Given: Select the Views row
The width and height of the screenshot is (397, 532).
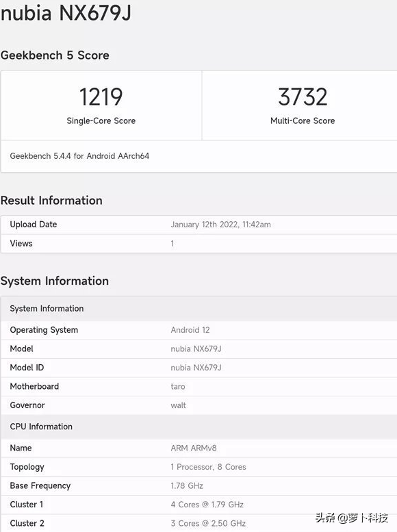Looking at the screenshot, I should coord(198,244).
